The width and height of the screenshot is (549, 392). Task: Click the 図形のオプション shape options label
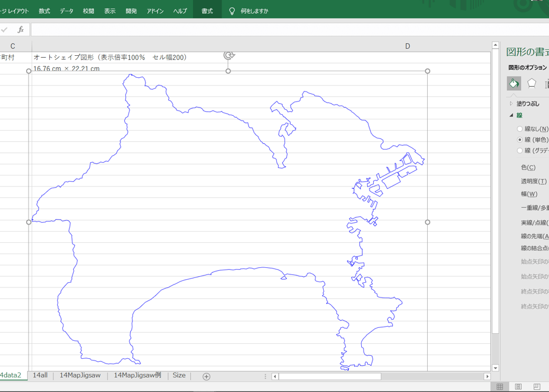[528, 68]
